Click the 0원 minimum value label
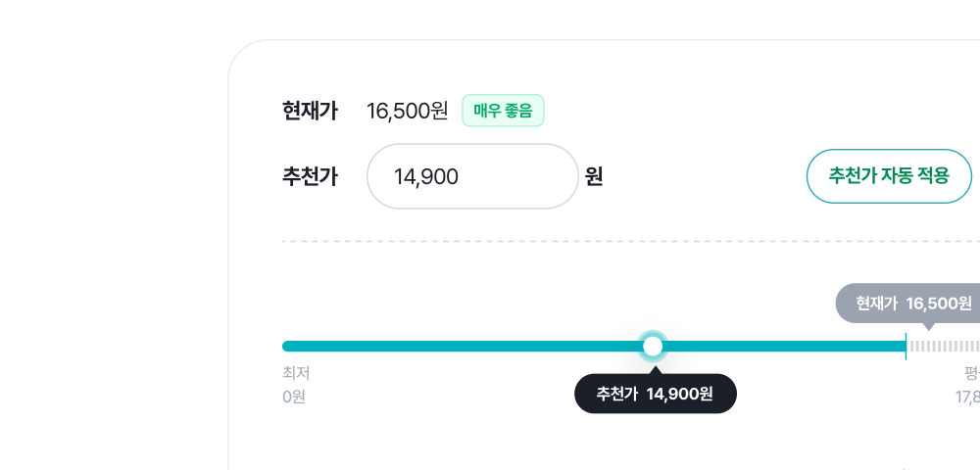Screen dimensions: 980x470 point(294,397)
